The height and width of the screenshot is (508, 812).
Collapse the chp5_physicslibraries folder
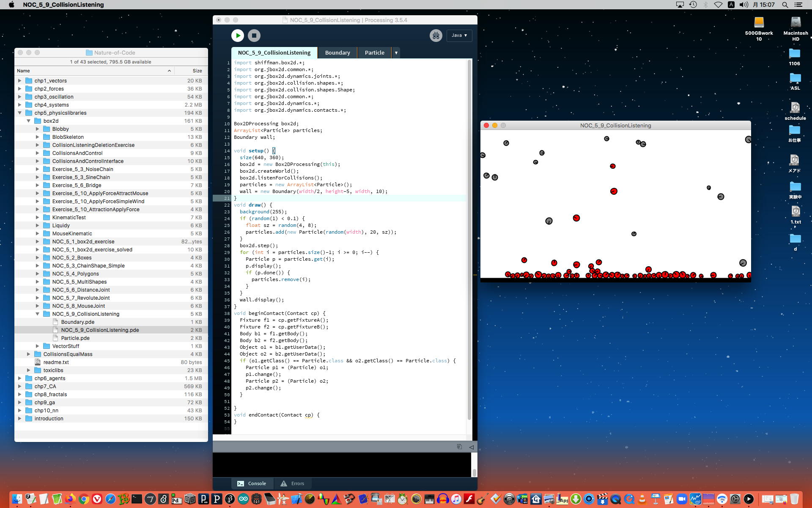19,113
